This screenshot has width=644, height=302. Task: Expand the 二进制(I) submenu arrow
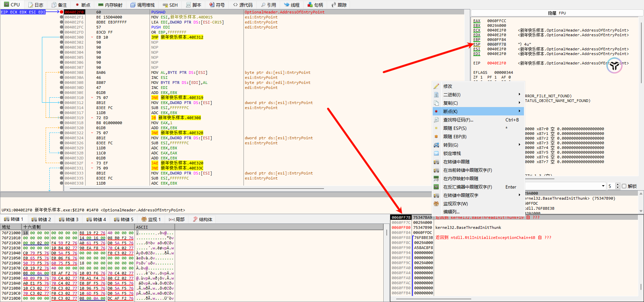(519, 94)
